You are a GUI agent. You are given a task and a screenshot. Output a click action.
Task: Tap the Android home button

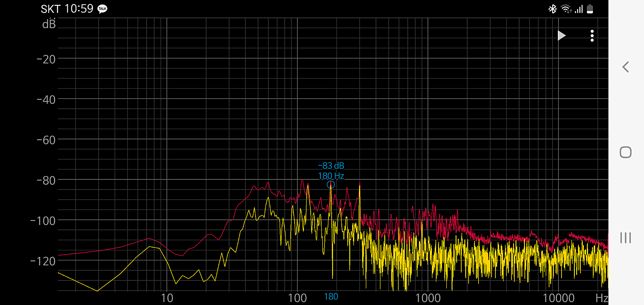(625, 152)
